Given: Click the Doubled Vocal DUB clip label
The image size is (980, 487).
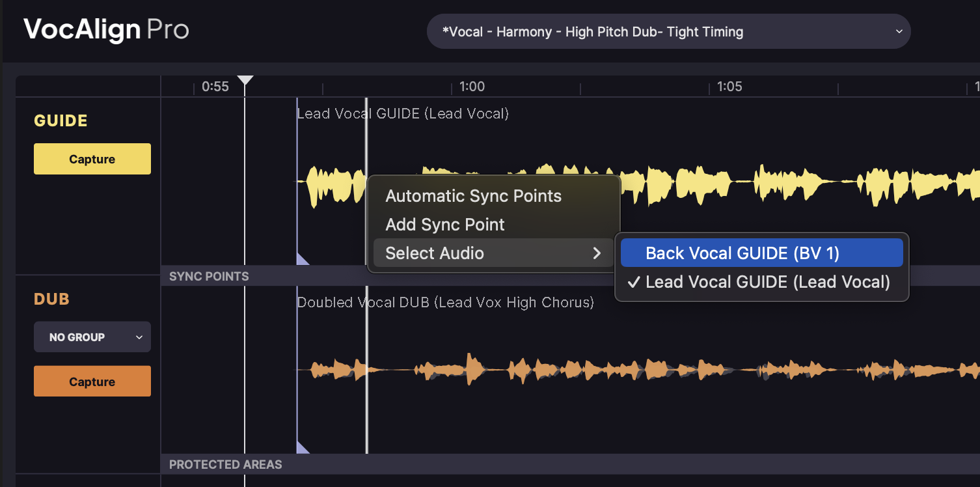Looking at the screenshot, I should [x=445, y=303].
